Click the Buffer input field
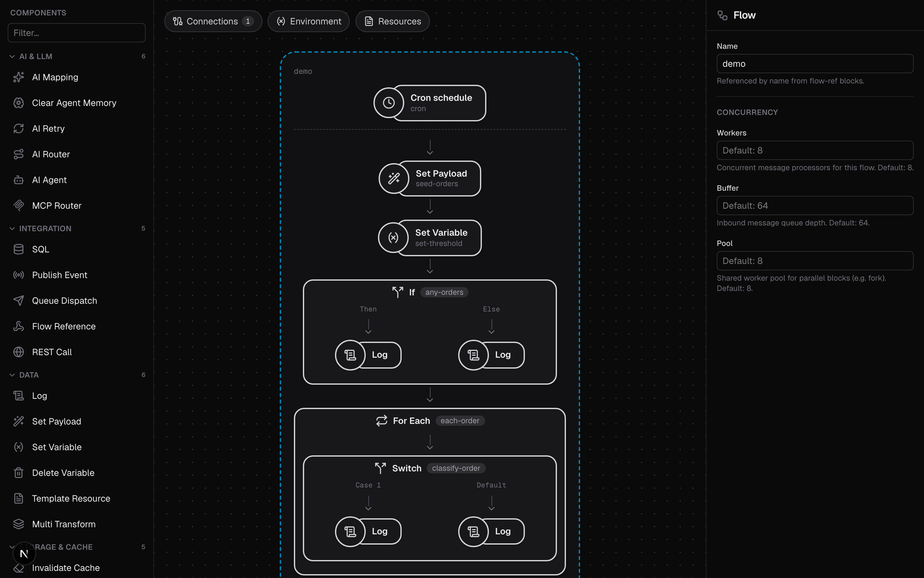Image resolution: width=924 pixels, height=578 pixels. pos(815,206)
